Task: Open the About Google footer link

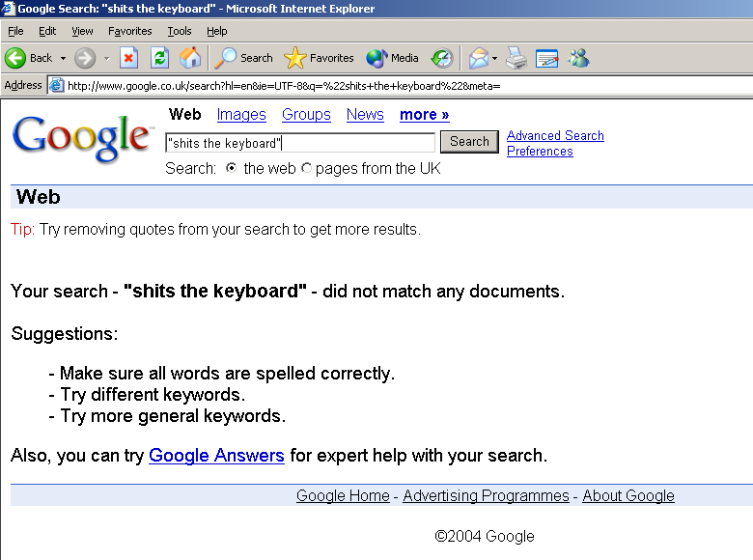Action: pyautogui.click(x=628, y=495)
